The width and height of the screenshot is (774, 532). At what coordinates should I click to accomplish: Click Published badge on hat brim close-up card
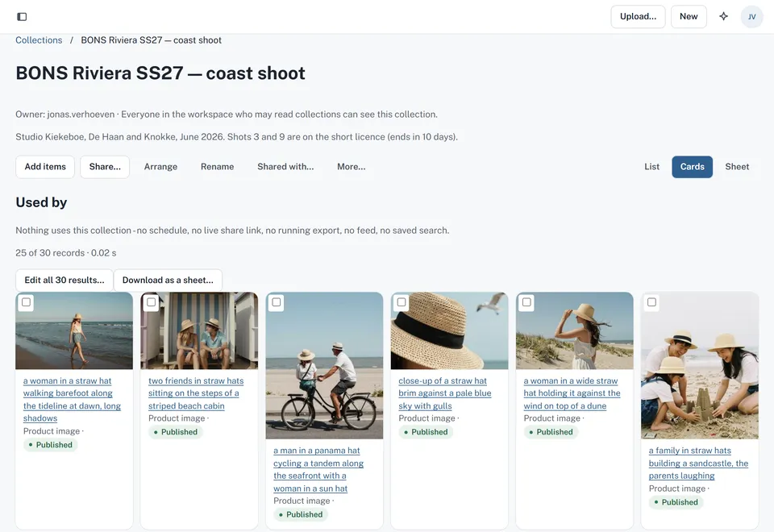pyautogui.click(x=426, y=432)
